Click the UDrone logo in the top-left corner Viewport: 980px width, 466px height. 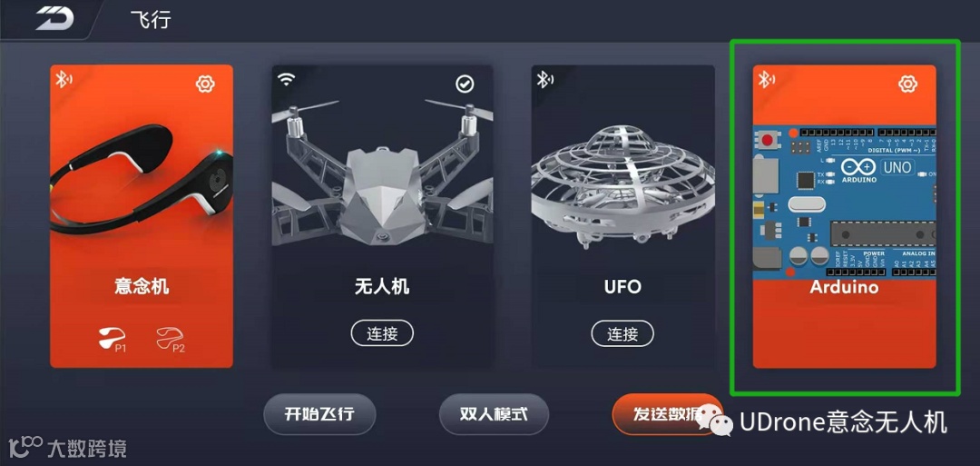[x=54, y=19]
